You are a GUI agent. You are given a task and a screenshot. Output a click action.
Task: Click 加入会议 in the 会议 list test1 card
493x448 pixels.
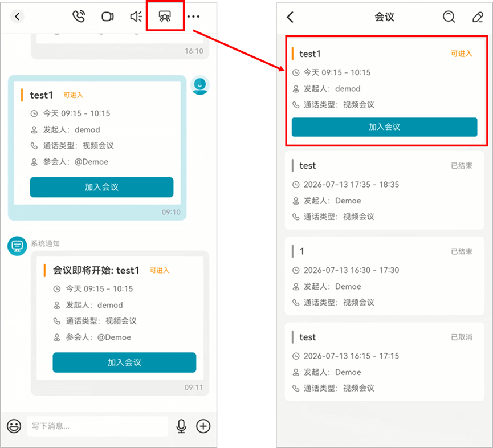pos(385,127)
